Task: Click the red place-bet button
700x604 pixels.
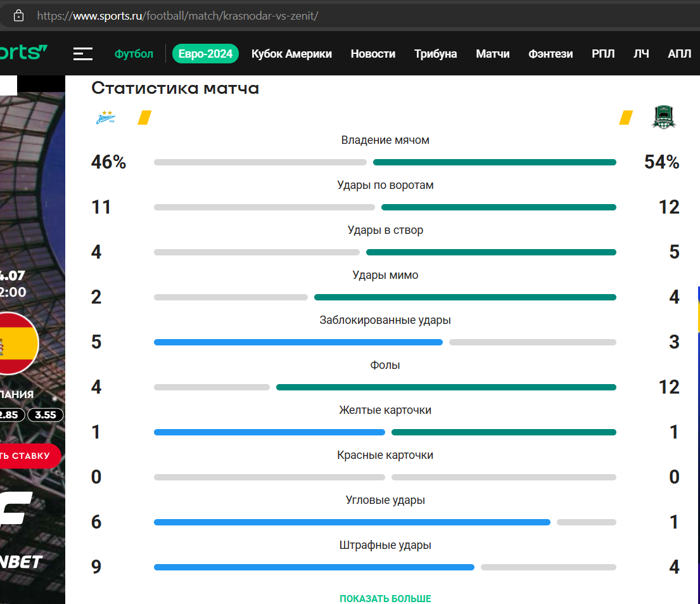Action: coord(29,456)
